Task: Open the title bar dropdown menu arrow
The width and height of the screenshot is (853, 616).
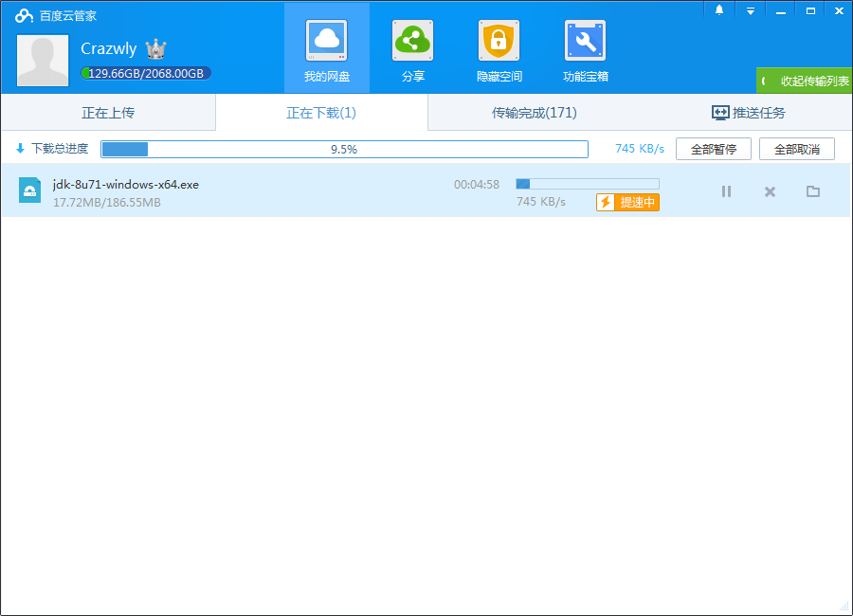Action: [x=750, y=10]
